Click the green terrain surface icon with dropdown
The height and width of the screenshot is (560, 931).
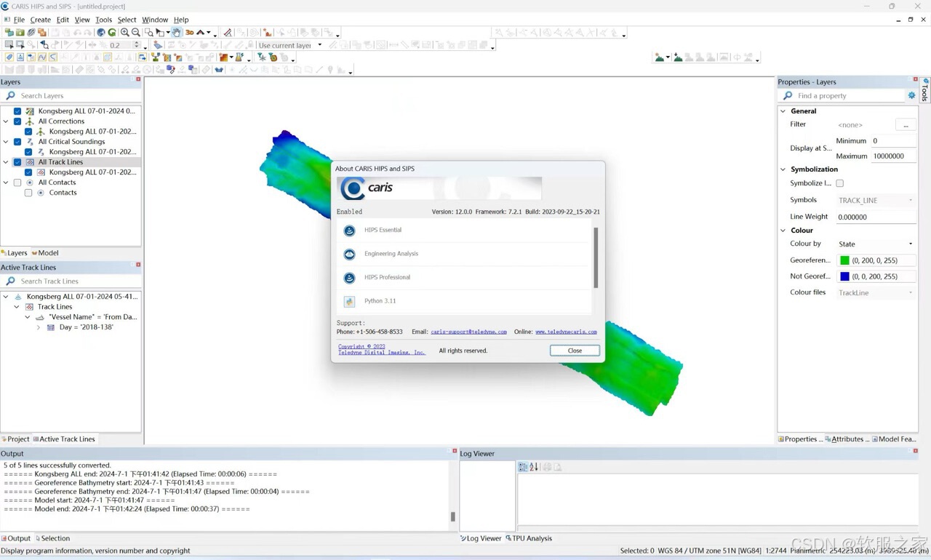click(x=660, y=57)
